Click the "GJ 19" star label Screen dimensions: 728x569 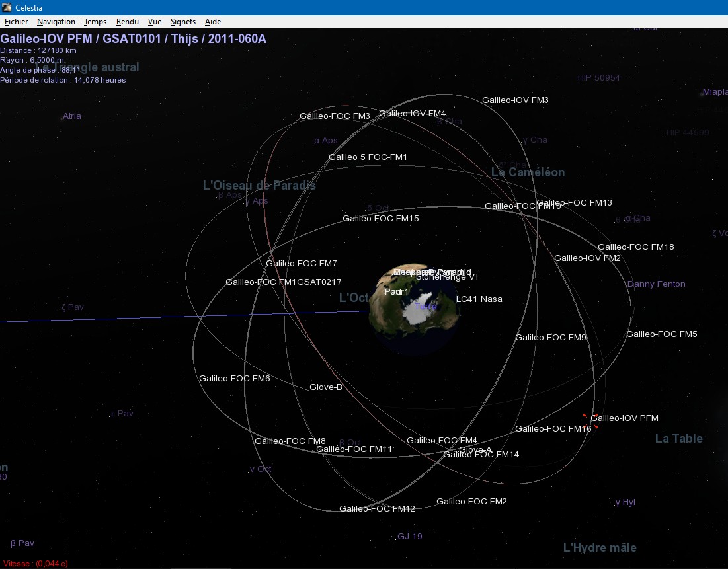point(410,537)
